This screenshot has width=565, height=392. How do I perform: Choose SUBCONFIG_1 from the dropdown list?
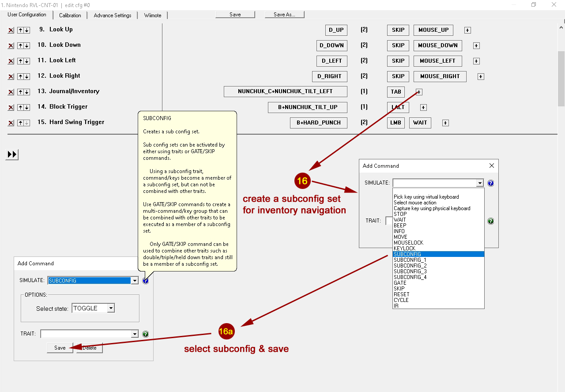tap(410, 260)
